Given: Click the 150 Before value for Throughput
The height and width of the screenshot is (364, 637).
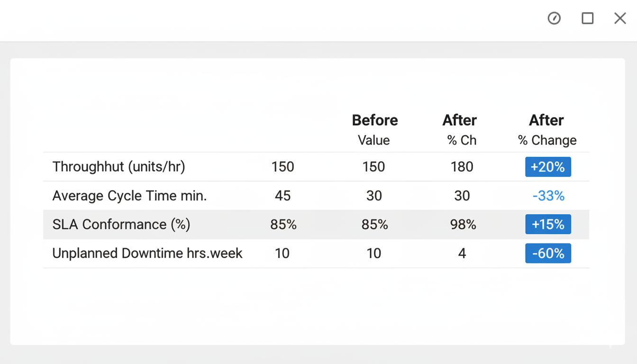Looking at the screenshot, I should (374, 167).
